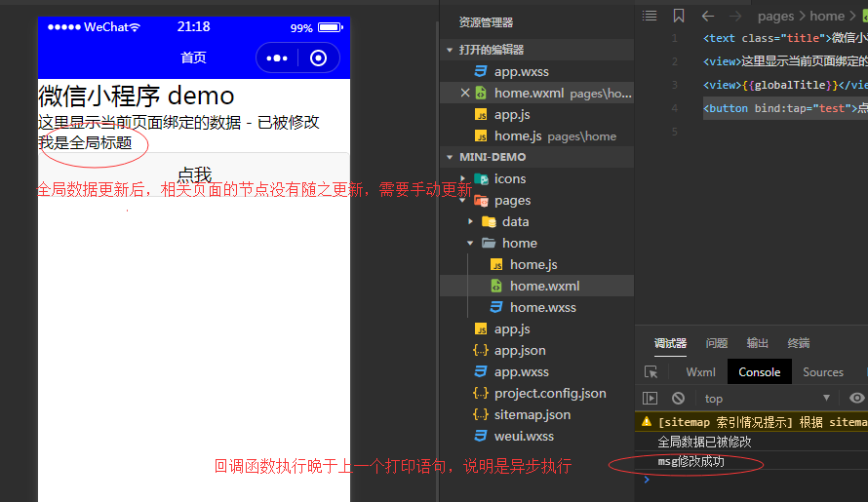Viewport: 868px width, 502px height.
Task: Activate the element inspector picker icon
Action: point(651,372)
